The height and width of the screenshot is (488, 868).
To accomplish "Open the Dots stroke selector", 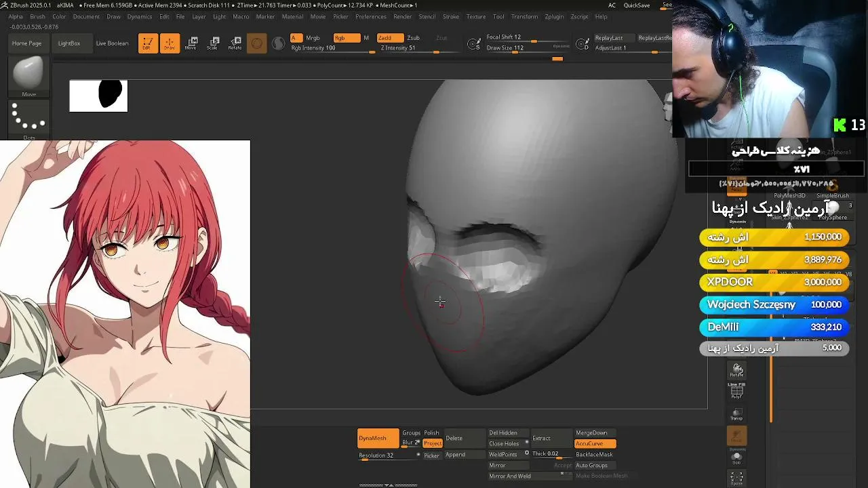I will point(28,120).
